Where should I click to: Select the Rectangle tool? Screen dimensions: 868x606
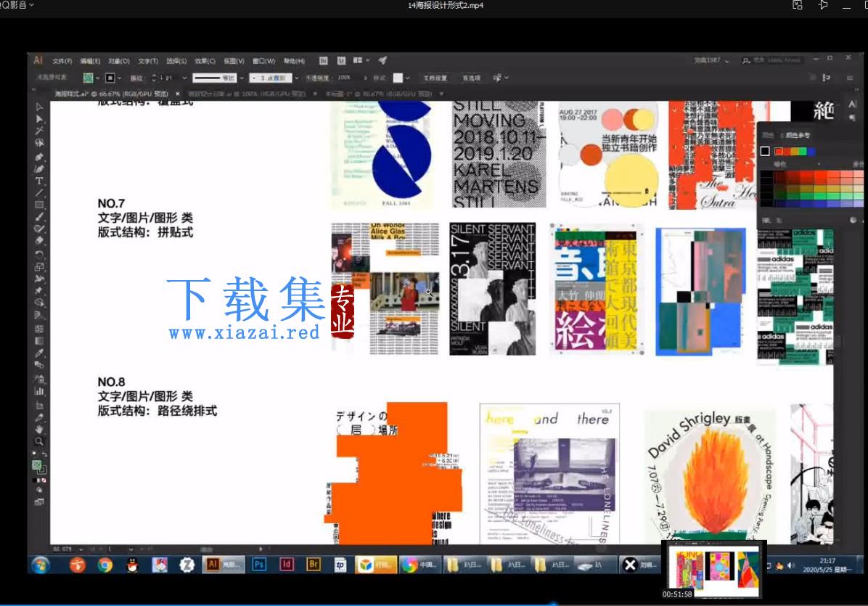coord(39,205)
